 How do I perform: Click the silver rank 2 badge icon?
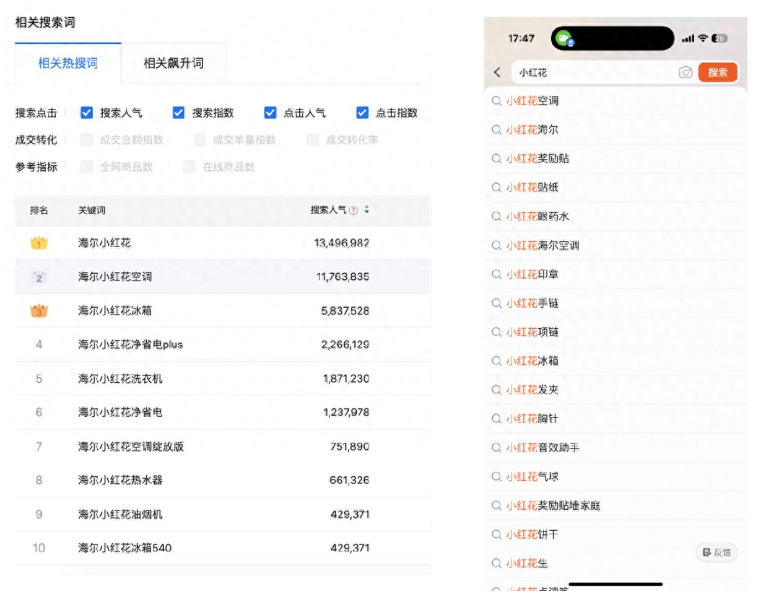[x=39, y=277]
